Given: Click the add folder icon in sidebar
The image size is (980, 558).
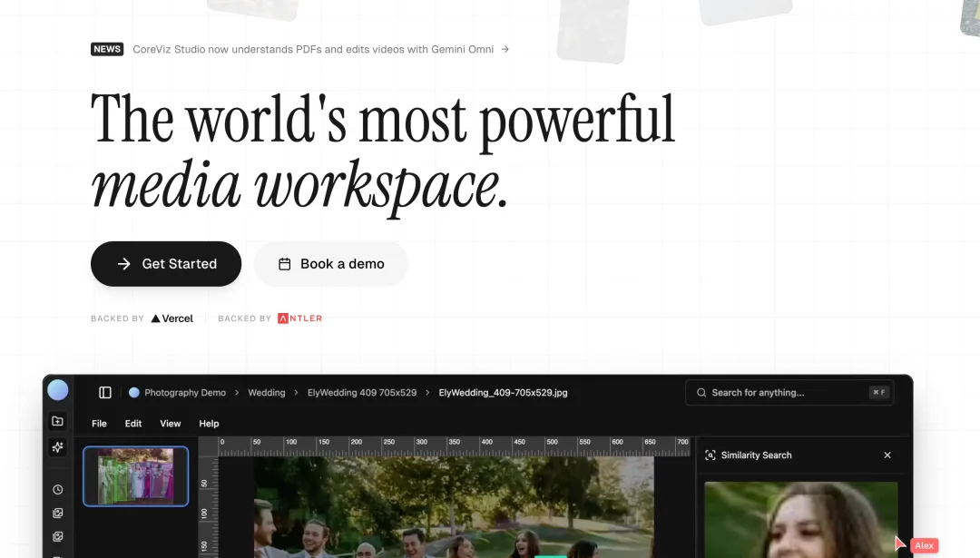Looking at the screenshot, I should coord(57,421).
